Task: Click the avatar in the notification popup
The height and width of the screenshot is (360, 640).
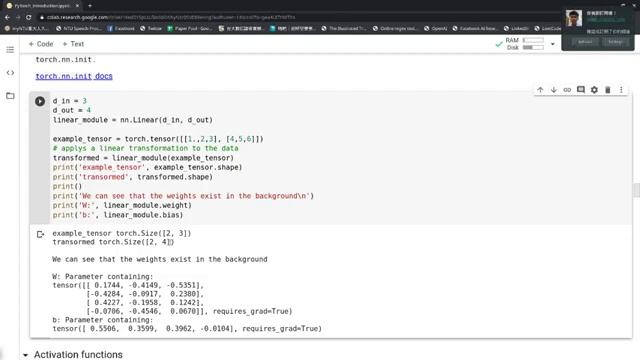Action: [573, 18]
